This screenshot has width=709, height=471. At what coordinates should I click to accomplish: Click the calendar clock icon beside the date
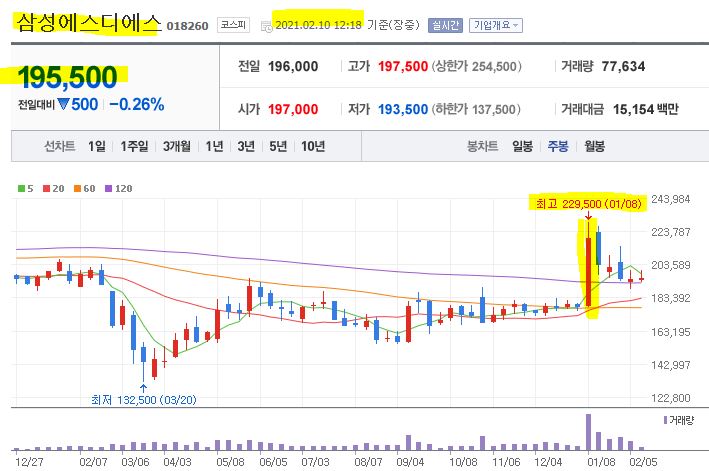(x=267, y=27)
